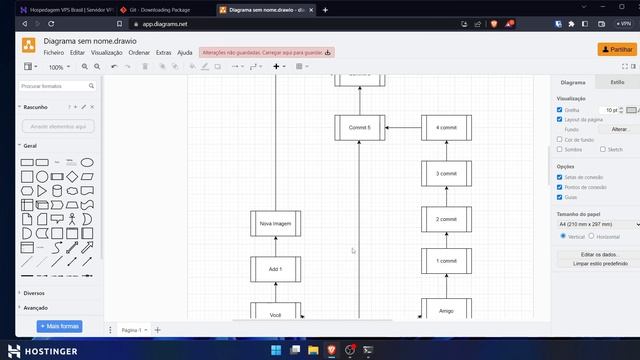Select the Horizontal orientation radio button
This screenshot has width=640, height=360.
(x=591, y=236)
